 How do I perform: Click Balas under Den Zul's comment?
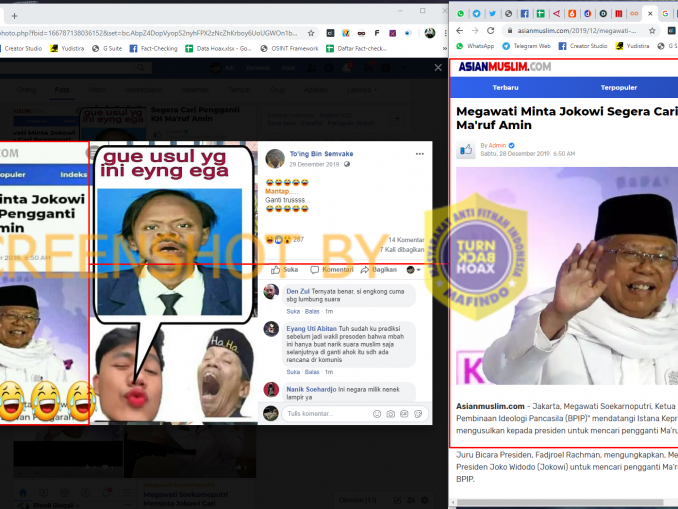tap(312, 311)
